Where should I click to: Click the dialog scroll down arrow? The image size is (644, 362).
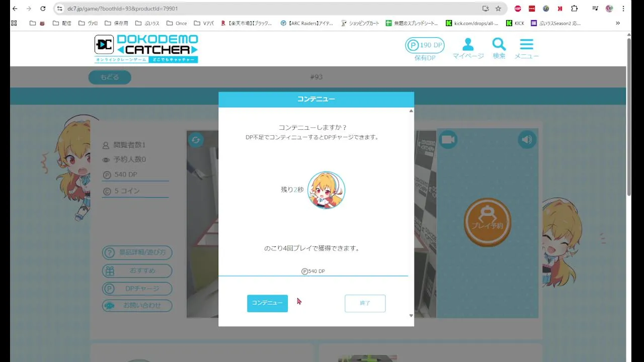tap(411, 316)
